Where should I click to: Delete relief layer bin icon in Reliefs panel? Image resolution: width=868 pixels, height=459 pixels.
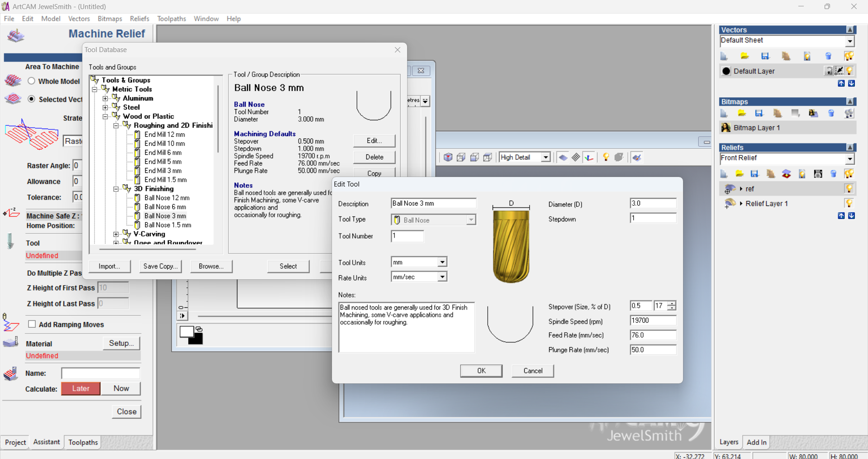coord(834,174)
